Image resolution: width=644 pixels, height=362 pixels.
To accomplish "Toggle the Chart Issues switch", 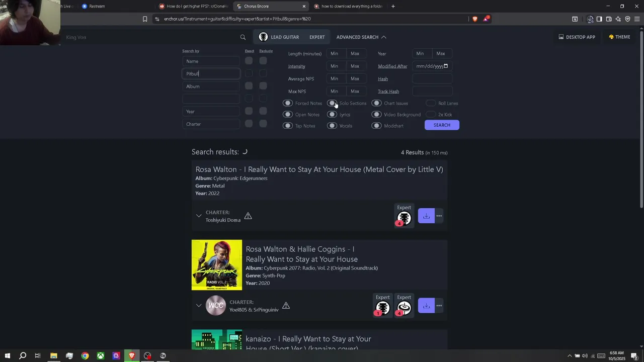I will 376,103.
